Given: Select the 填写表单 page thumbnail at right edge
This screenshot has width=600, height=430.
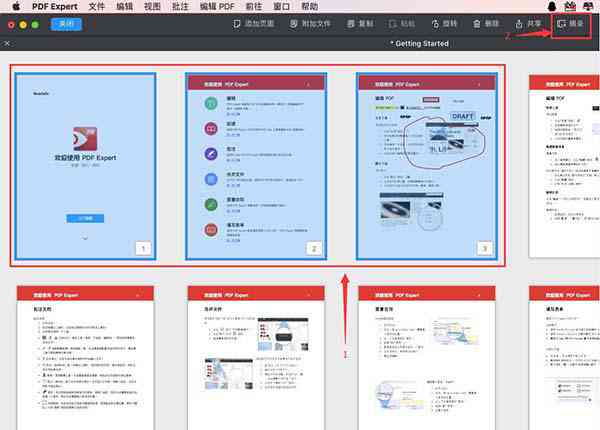Looking at the screenshot, I should pyautogui.click(x=564, y=358).
